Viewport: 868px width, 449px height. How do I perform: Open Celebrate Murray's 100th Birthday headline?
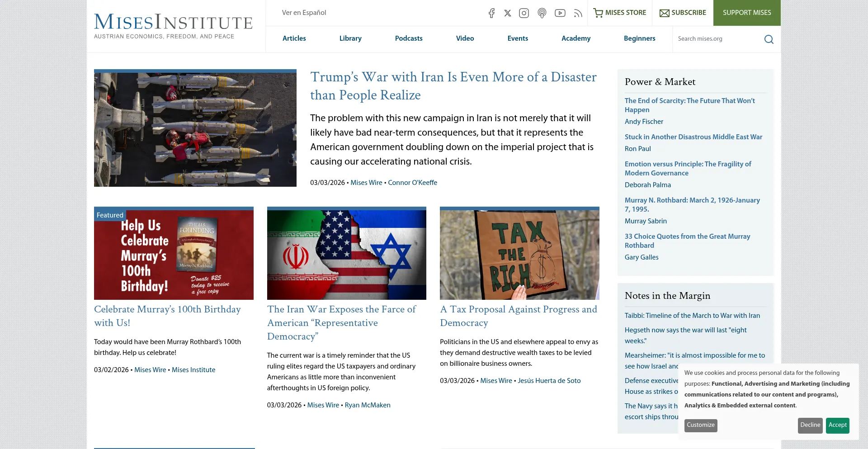[x=167, y=316]
